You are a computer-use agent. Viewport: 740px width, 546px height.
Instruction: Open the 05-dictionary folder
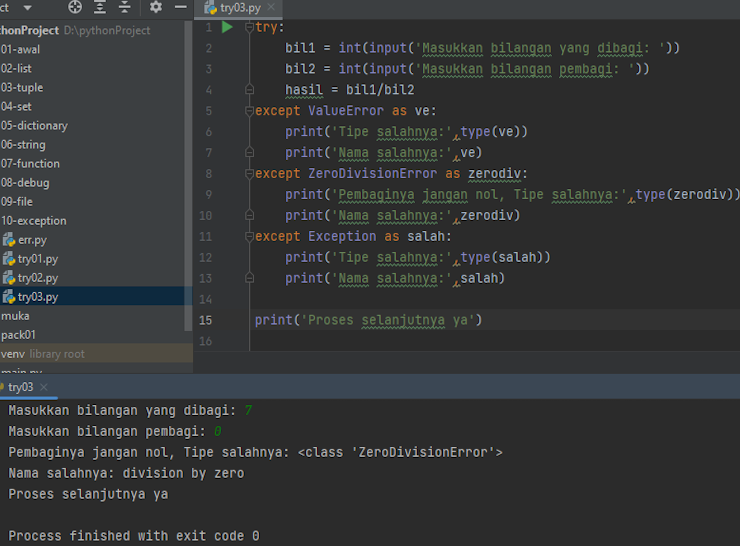(x=34, y=126)
